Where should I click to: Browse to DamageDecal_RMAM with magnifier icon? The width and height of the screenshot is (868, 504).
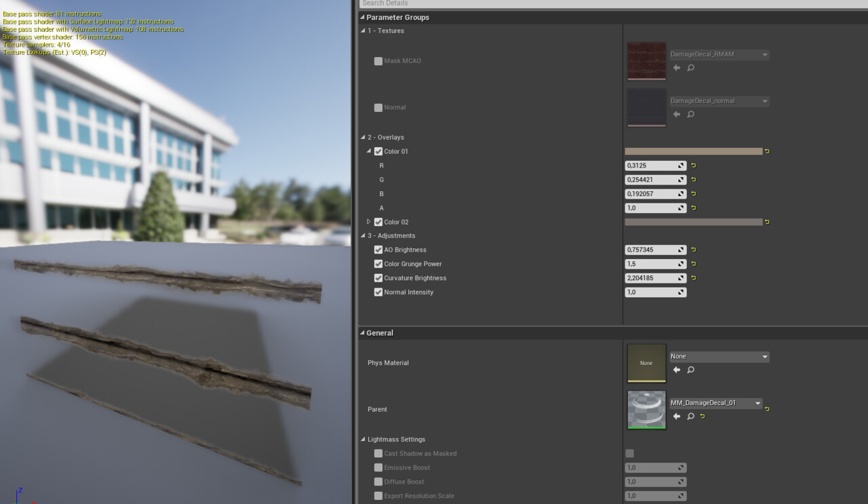[690, 68]
